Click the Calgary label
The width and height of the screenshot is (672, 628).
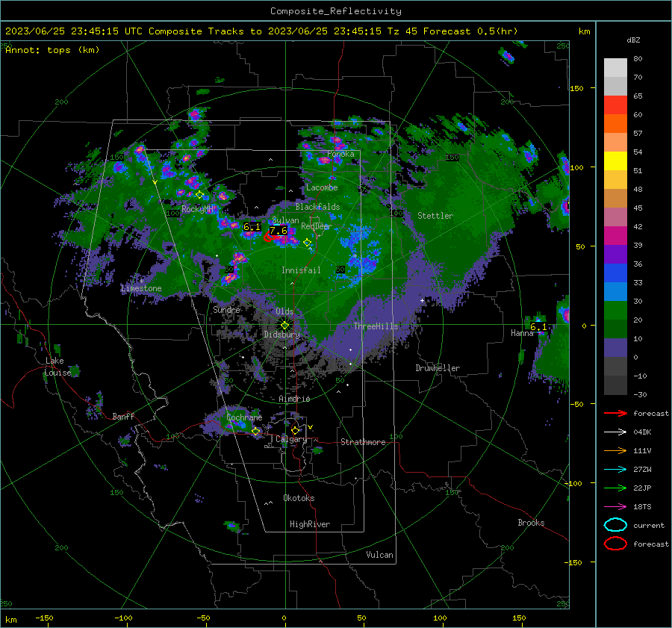(x=291, y=439)
